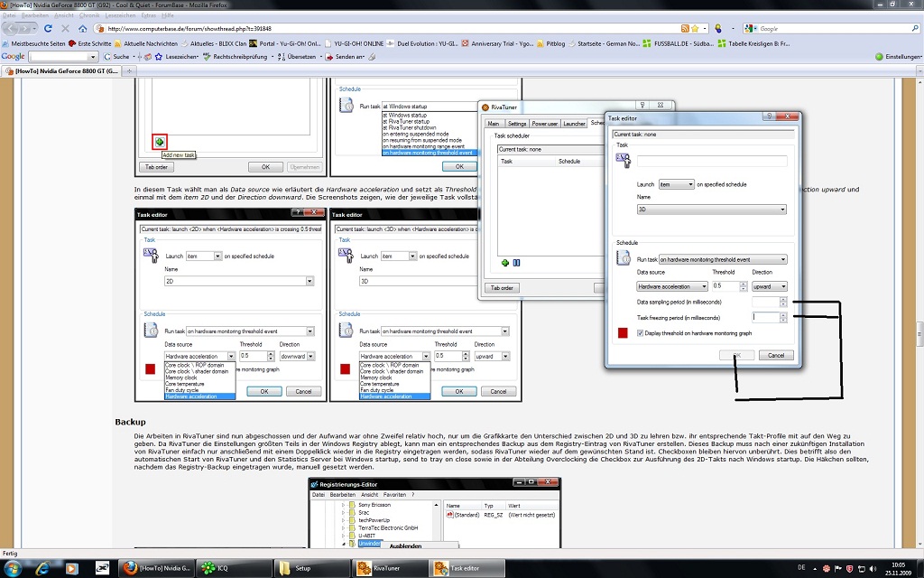This screenshot has height=578, width=924.
Task: Switch to the Power user tab in RivaTuner
Action: coord(544,123)
